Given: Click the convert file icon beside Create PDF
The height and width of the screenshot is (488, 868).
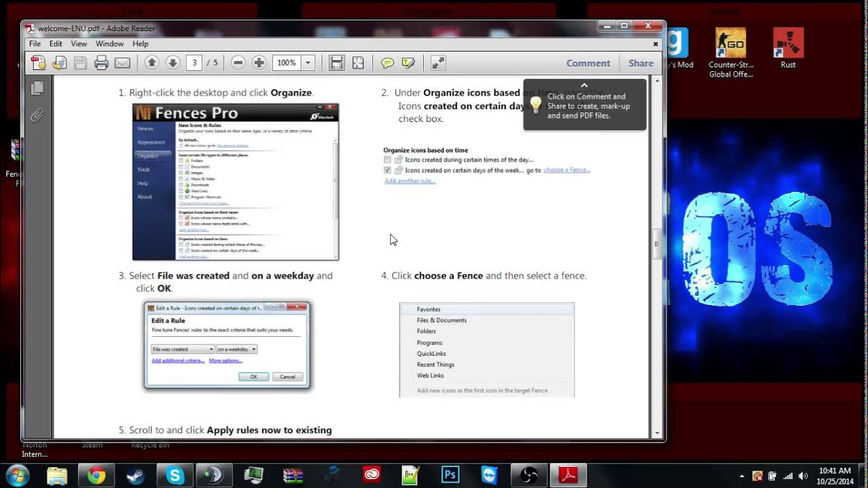Looking at the screenshot, I should tap(60, 63).
